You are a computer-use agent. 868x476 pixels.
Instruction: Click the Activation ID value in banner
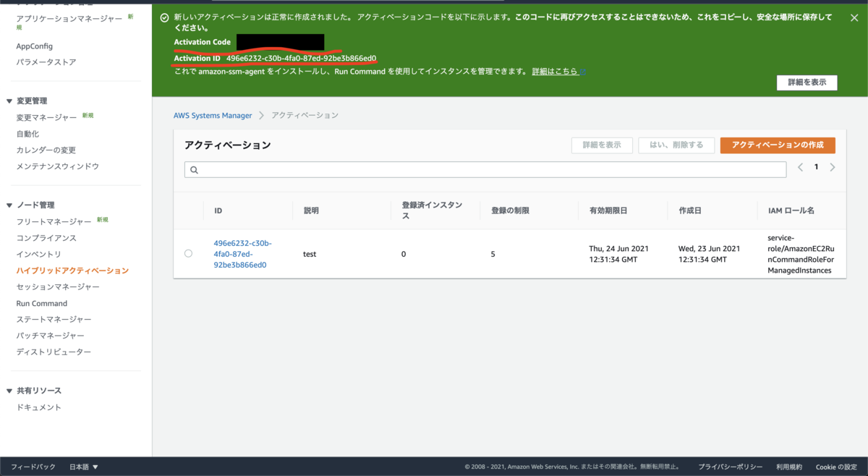point(301,58)
